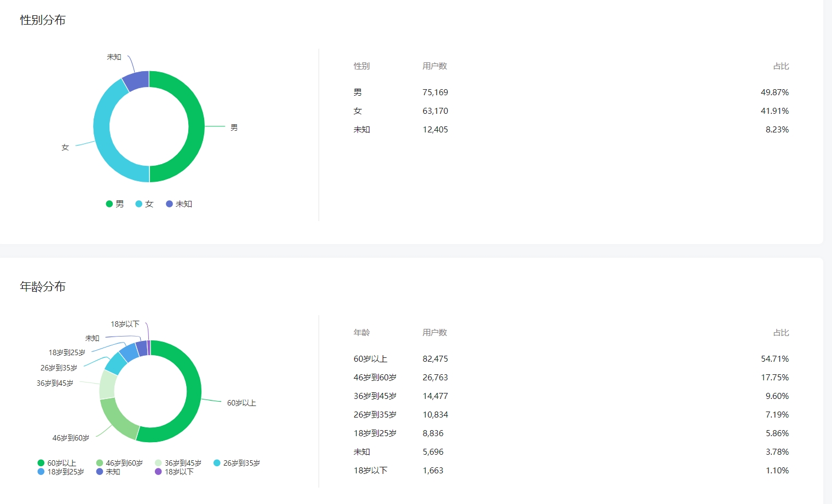The height and width of the screenshot is (504, 832).
Task: Click the green 男 donut segment
Action: pyautogui.click(x=196, y=126)
